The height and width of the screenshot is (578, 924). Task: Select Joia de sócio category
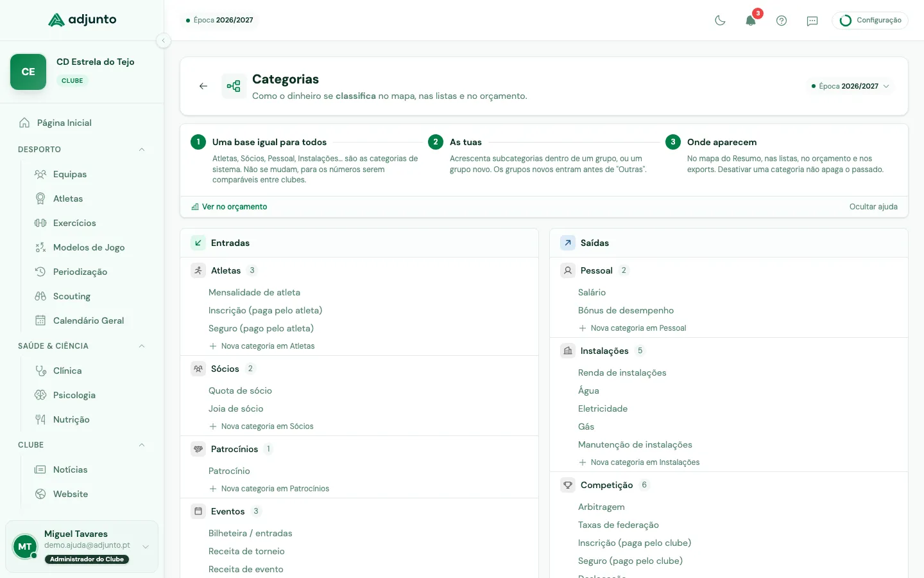click(x=235, y=408)
